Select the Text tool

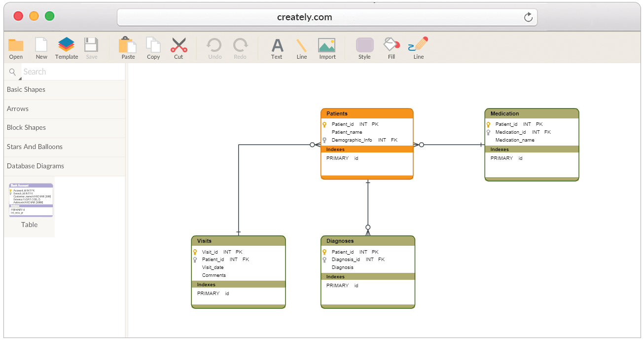point(277,47)
